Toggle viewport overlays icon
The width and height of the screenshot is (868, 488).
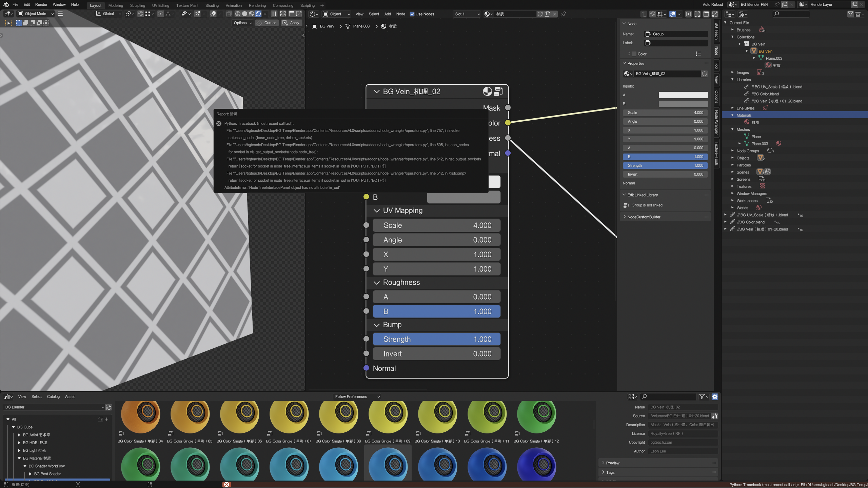(213, 14)
